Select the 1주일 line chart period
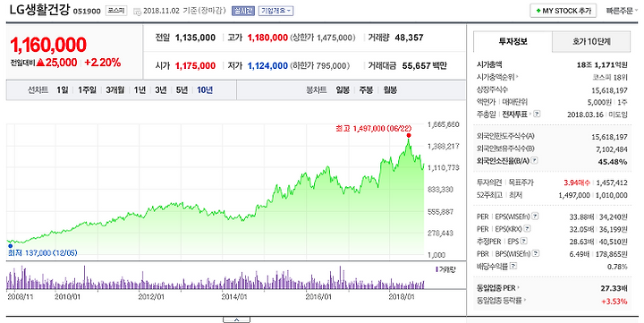The image size is (644, 323). point(87,90)
